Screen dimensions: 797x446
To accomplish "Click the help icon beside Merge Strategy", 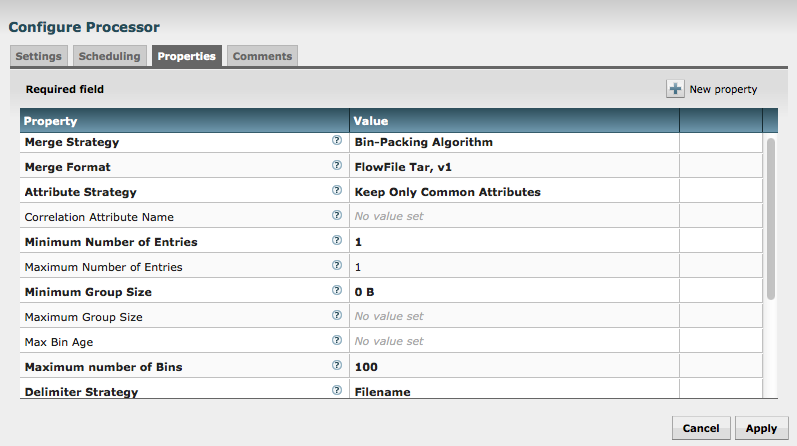I will click(x=337, y=141).
